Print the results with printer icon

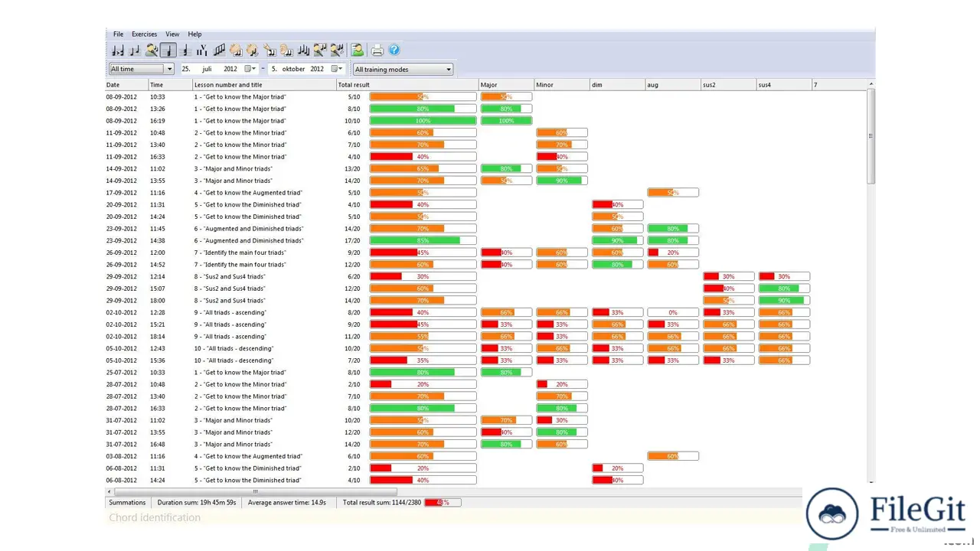pyautogui.click(x=377, y=51)
